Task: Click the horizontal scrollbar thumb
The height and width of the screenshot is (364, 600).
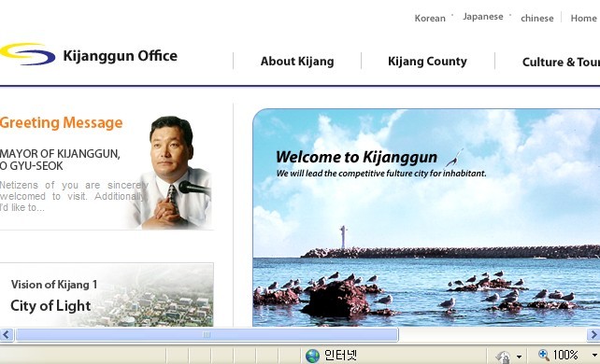Action: coord(207,335)
